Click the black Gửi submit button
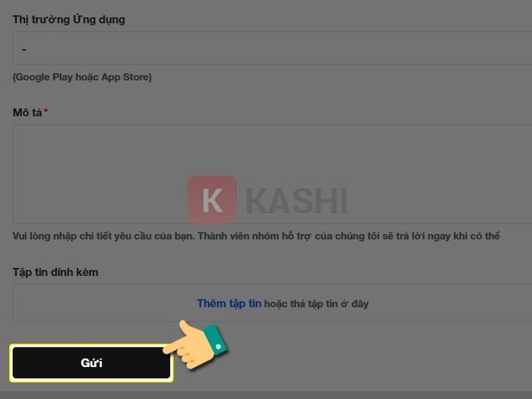Viewport: 532px width, 399px height. tap(91, 363)
